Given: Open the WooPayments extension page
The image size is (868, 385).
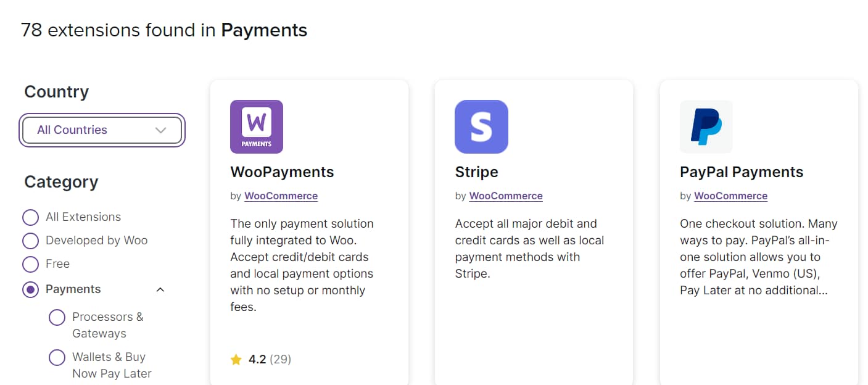Looking at the screenshot, I should [x=282, y=172].
